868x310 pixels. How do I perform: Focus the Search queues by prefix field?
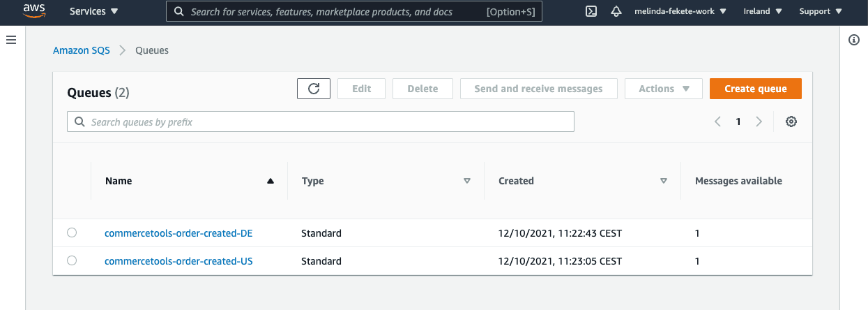pyautogui.click(x=321, y=121)
